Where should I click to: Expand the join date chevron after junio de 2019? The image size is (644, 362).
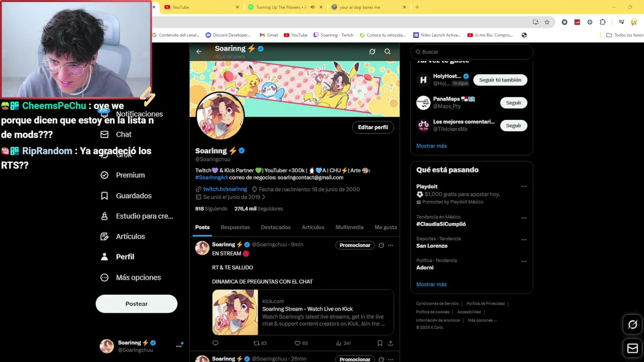click(x=263, y=197)
